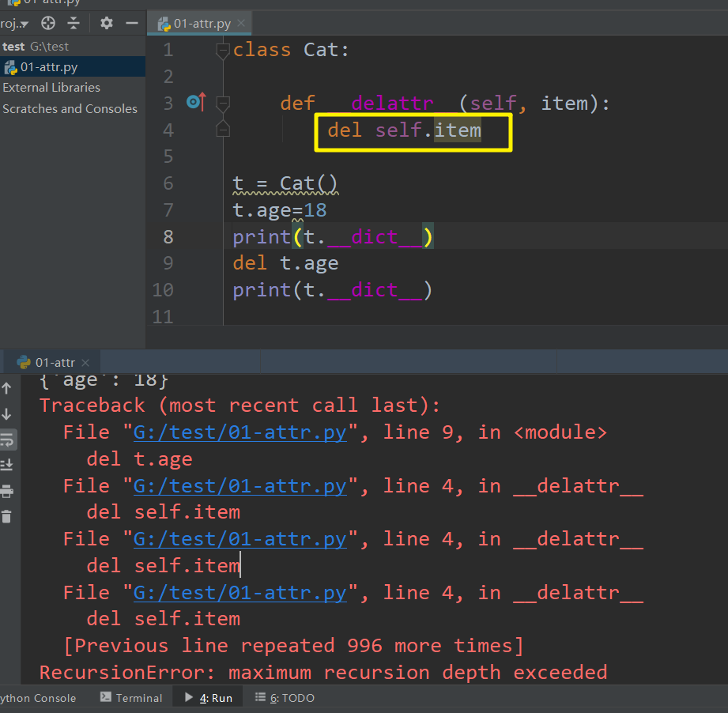Open the Terminal tool window

click(x=131, y=698)
